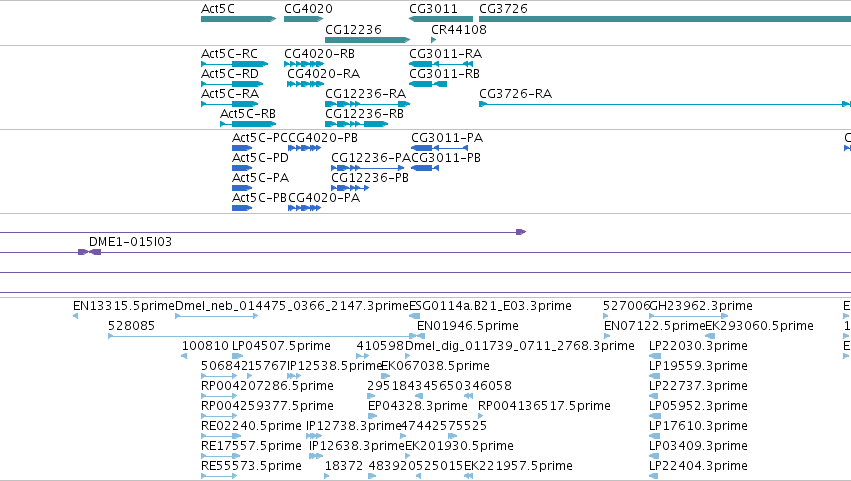The image size is (851, 481).
Task: Select the CG3011-RA transcript label
Action: click(446, 54)
